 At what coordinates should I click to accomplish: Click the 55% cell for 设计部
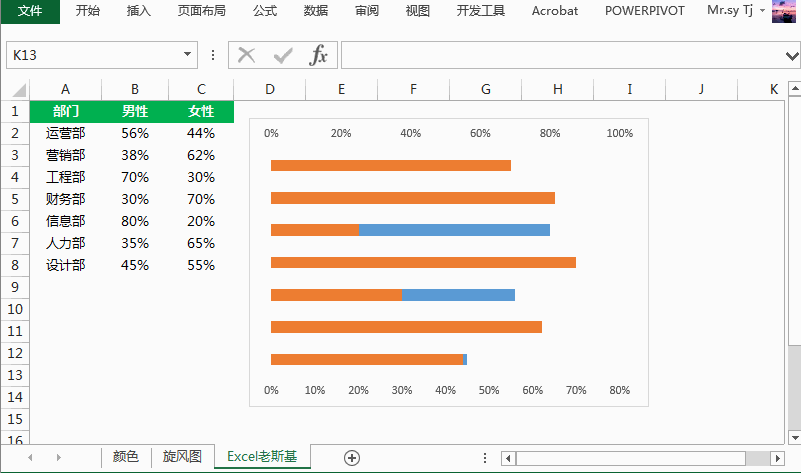(201, 265)
